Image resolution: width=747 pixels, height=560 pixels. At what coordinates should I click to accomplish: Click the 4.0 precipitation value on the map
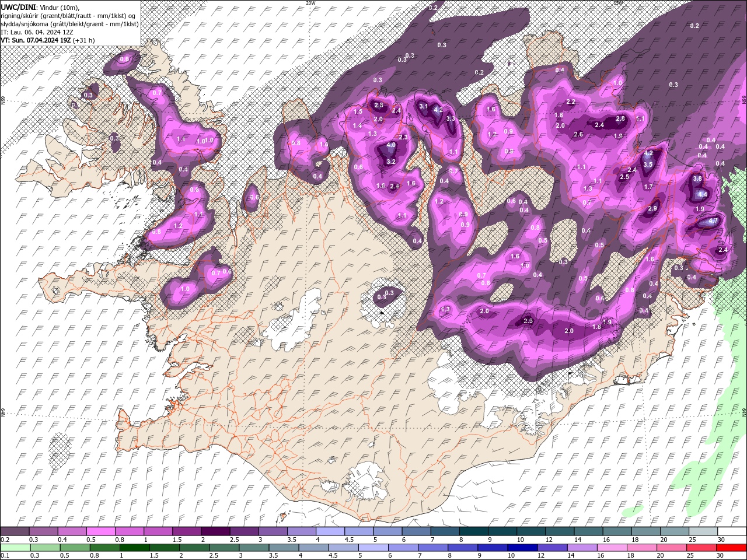tap(391, 145)
